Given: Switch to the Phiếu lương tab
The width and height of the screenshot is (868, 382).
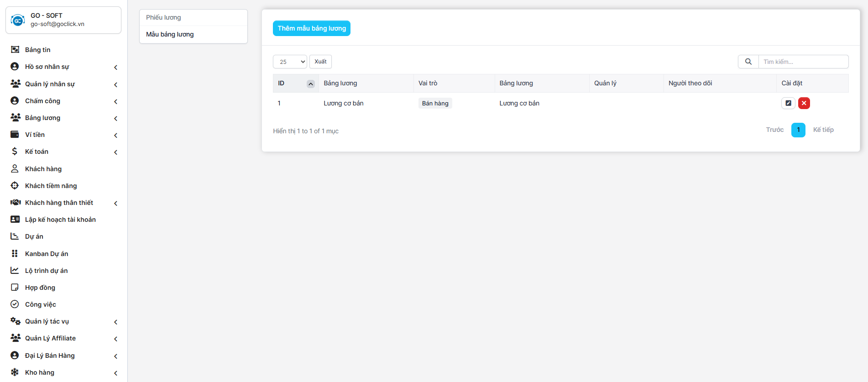Looking at the screenshot, I should [x=163, y=17].
